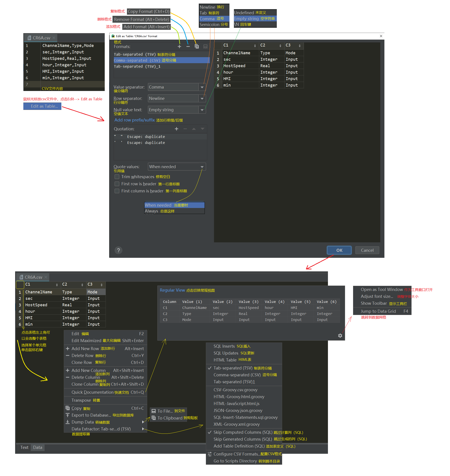Expand the Quote values dropdown
Viewport: 450px width, 476px height.
pyautogui.click(x=202, y=166)
